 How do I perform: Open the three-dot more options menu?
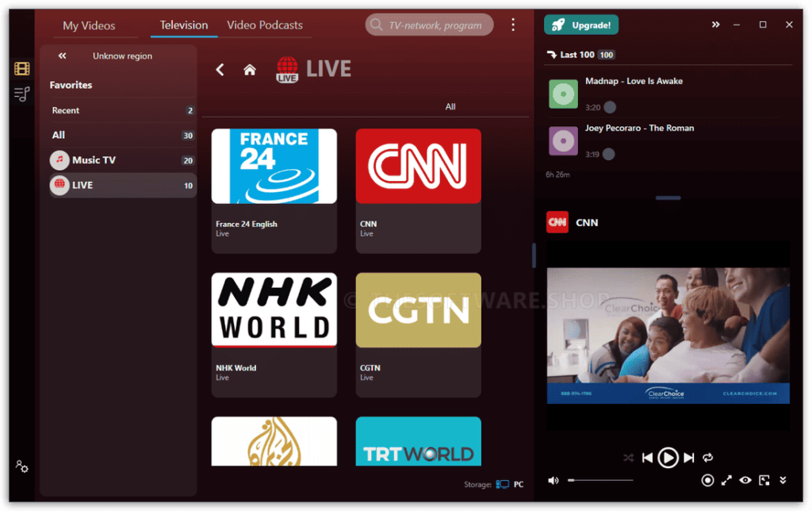(x=513, y=25)
